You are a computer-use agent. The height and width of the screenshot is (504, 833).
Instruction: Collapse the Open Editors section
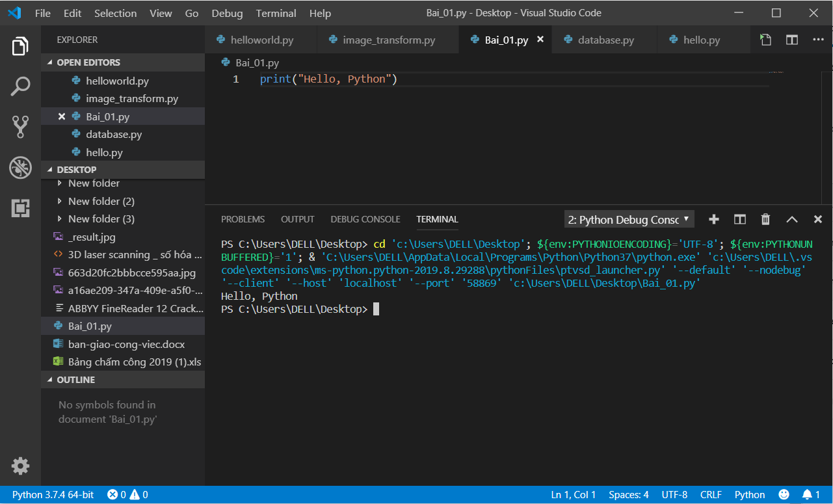pos(50,62)
